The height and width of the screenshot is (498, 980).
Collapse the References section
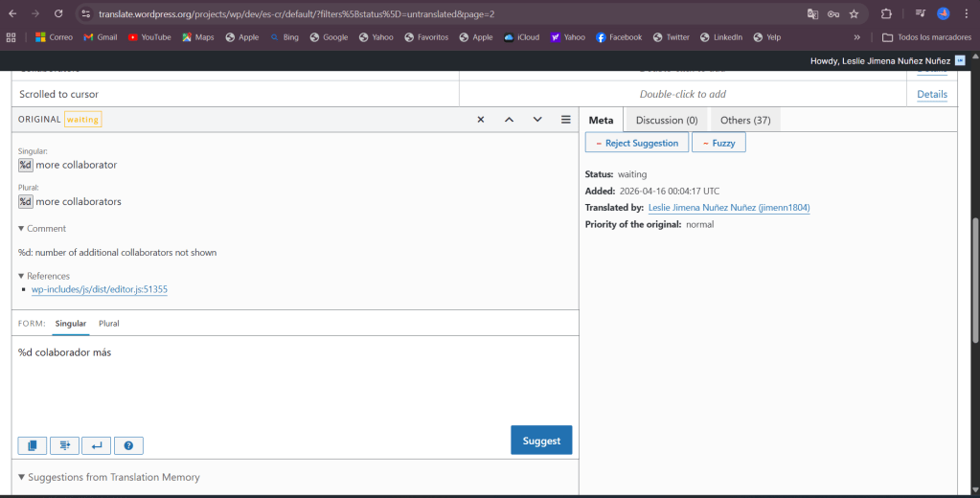point(44,276)
